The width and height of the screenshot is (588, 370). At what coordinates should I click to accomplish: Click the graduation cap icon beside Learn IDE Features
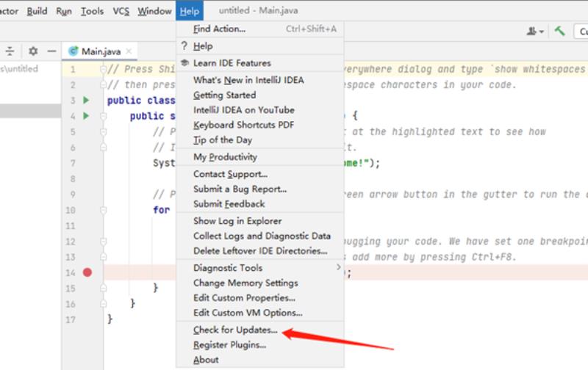184,62
